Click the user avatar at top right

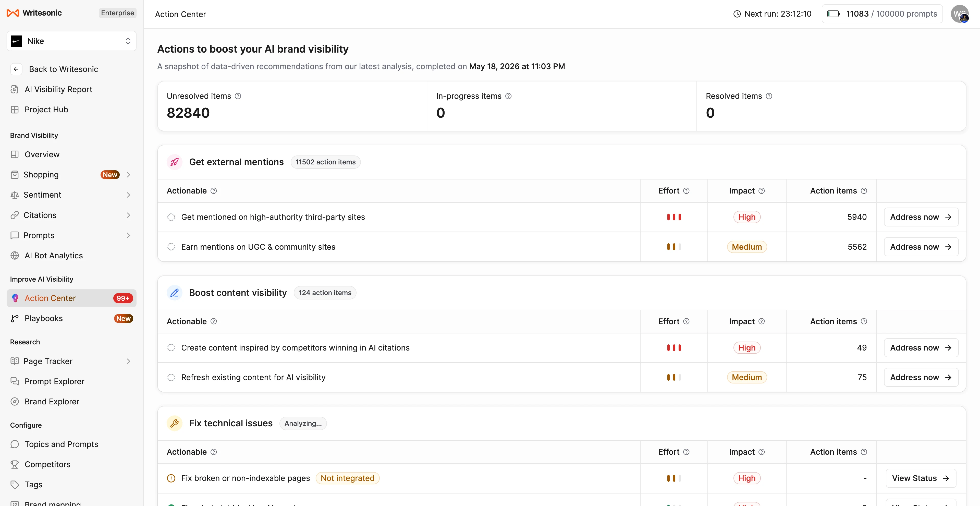tap(960, 14)
